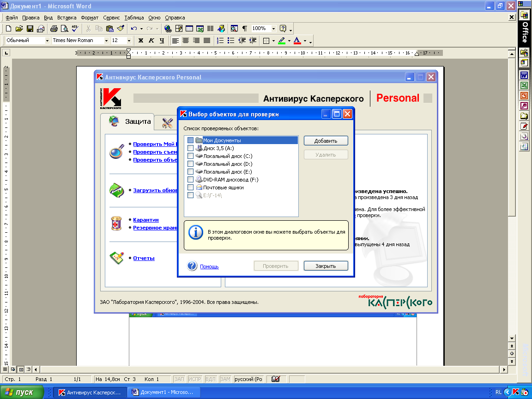Open the style dropdown showing Обычный
Viewport: 532px width, 399px height.
(x=47, y=40)
